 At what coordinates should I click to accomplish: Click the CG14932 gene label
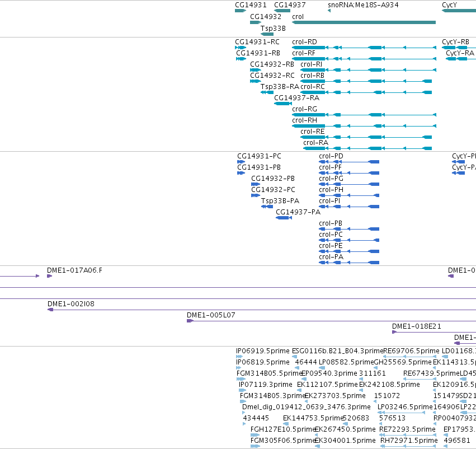click(266, 17)
